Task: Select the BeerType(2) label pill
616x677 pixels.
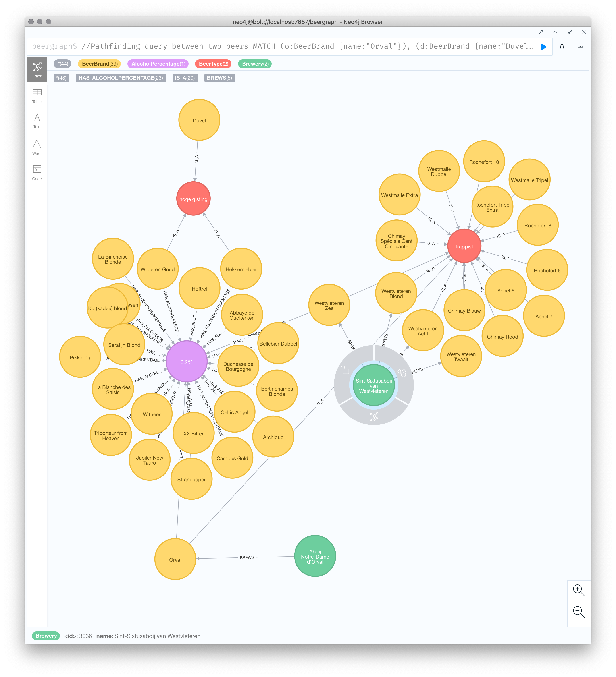Action: pyautogui.click(x=213, y=64)
